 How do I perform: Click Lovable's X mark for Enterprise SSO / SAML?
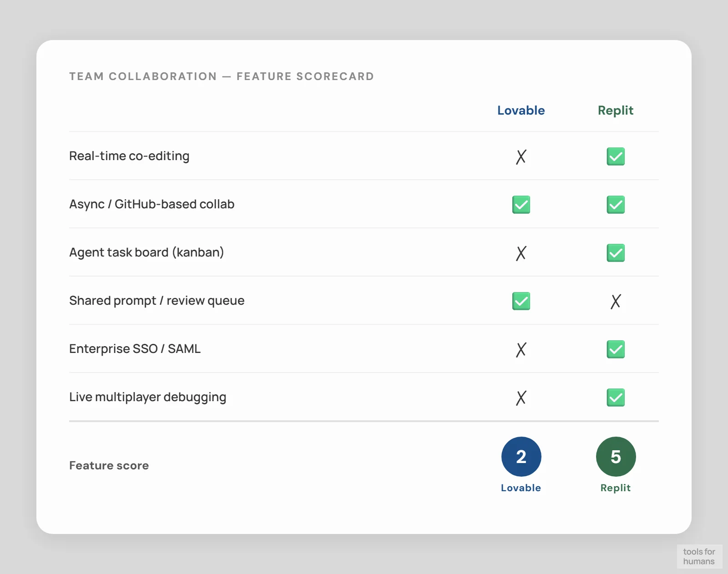pyautogui.click(x=521, y=349)
